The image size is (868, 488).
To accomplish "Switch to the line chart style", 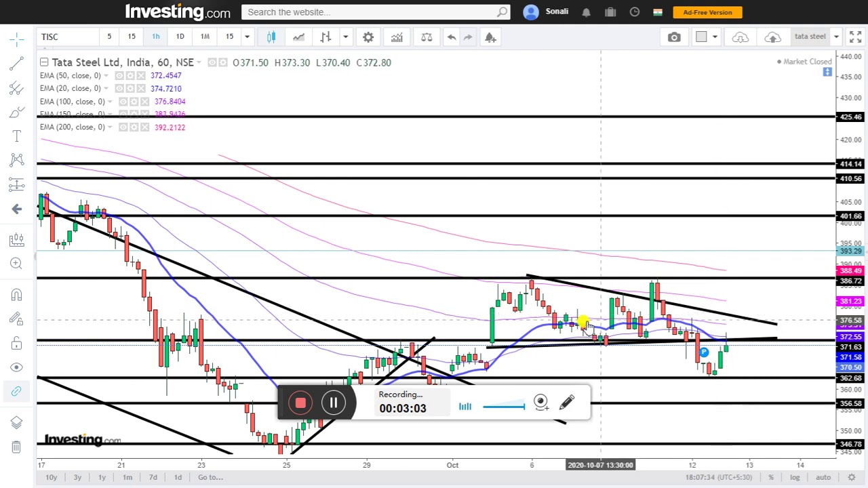I will 298,37.
